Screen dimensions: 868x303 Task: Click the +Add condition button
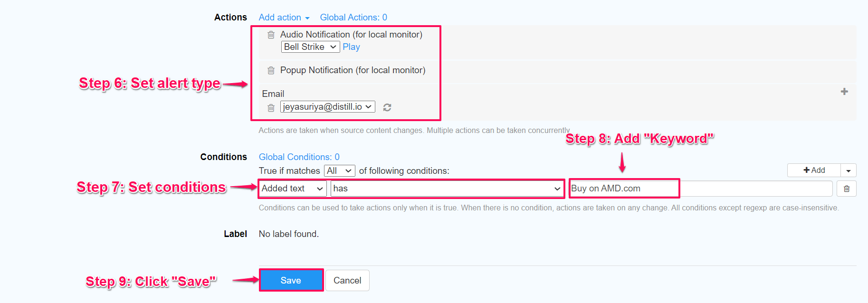pos(814,170)
